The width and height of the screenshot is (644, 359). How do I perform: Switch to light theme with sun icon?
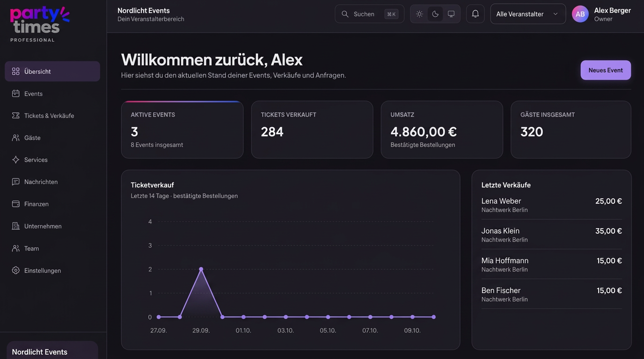point(419,14)
